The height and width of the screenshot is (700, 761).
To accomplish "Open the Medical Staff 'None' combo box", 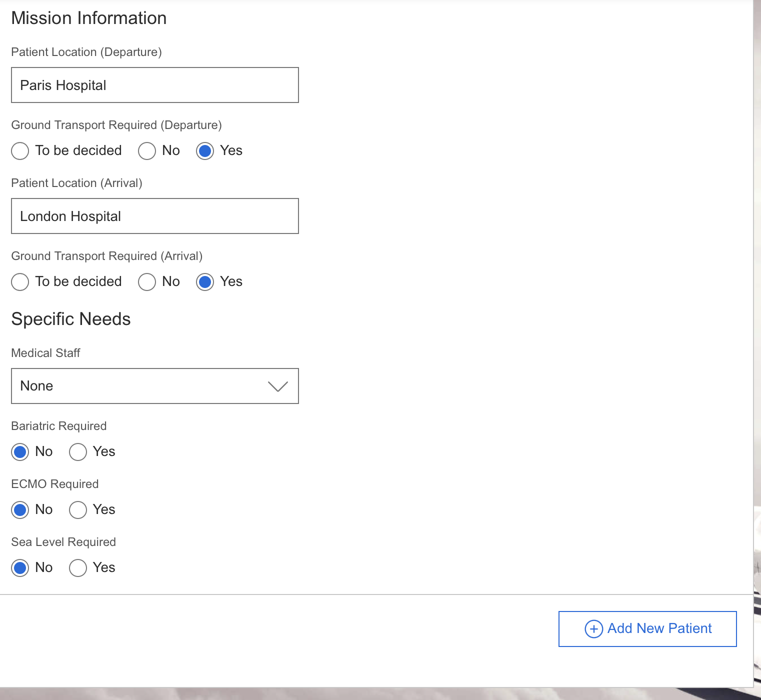I will (140, 386).
